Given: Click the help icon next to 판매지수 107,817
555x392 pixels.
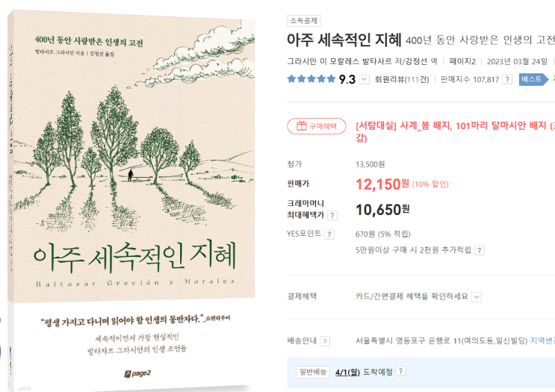Looking at the screenshot, I should click(507, 79).
